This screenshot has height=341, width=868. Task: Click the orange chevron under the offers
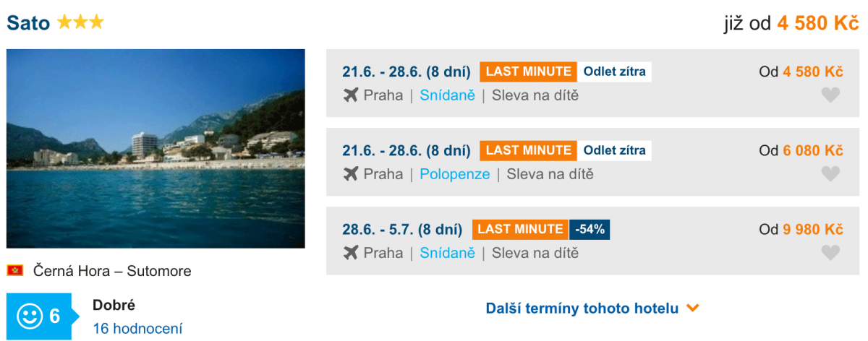point(693,308)
